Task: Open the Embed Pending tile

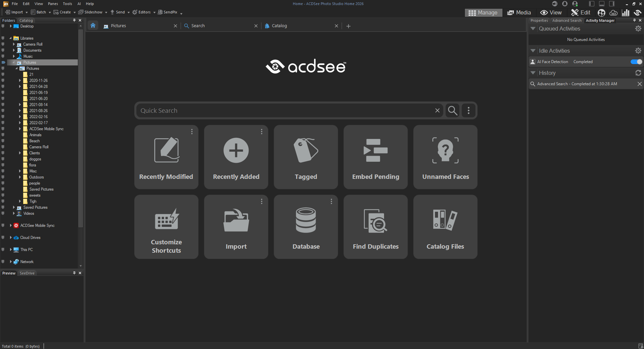Action: click(x=375, y=157)
